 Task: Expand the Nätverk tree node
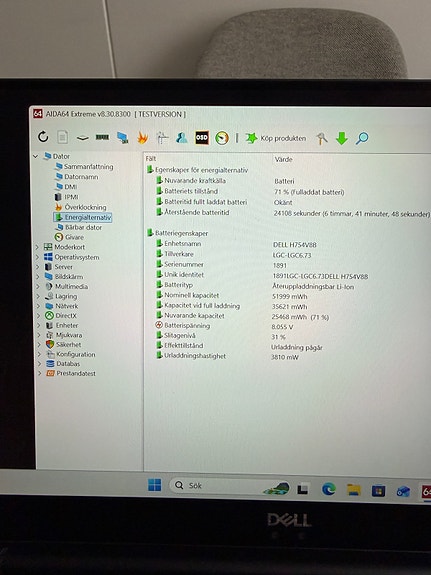click(39, 306)
